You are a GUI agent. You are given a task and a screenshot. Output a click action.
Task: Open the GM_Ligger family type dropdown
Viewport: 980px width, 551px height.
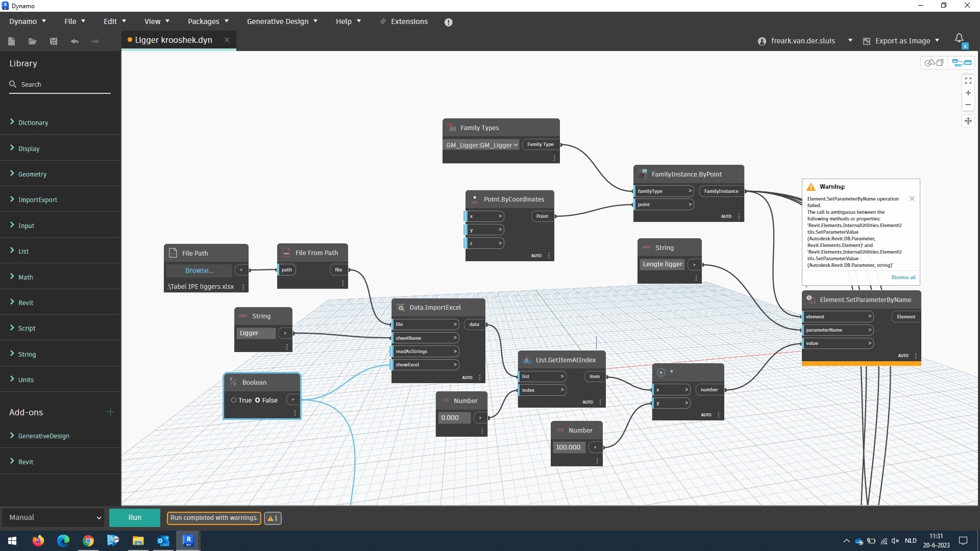(x=482, y=145)
